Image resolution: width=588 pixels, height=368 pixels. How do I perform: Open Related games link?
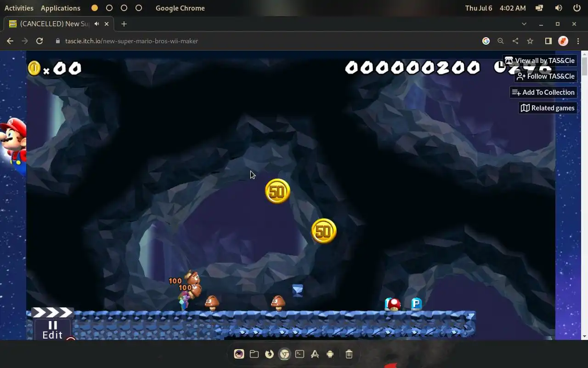(x=548, y=108)
